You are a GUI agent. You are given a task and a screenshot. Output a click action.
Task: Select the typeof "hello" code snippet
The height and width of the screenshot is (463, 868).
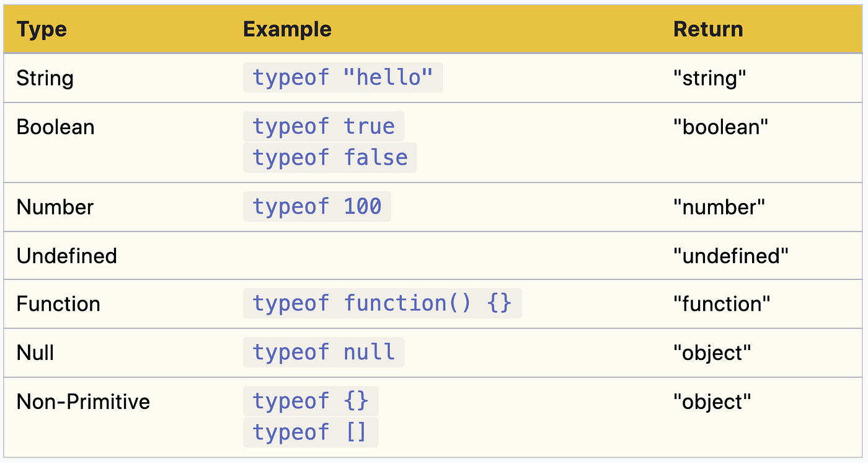point(343,78)
